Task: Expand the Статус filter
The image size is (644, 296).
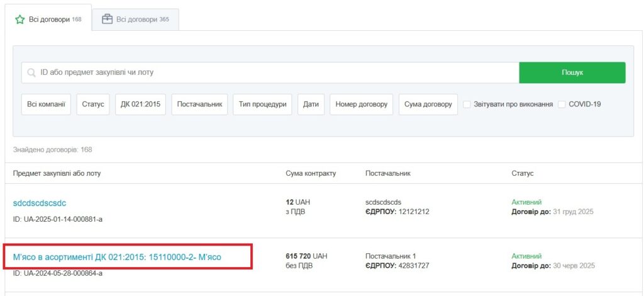Action: click(x=94, y=105)
